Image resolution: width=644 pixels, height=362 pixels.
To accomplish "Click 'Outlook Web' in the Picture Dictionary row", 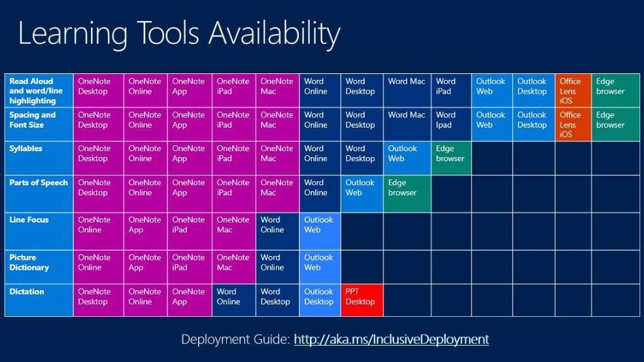I will click(x=320, y=267).
